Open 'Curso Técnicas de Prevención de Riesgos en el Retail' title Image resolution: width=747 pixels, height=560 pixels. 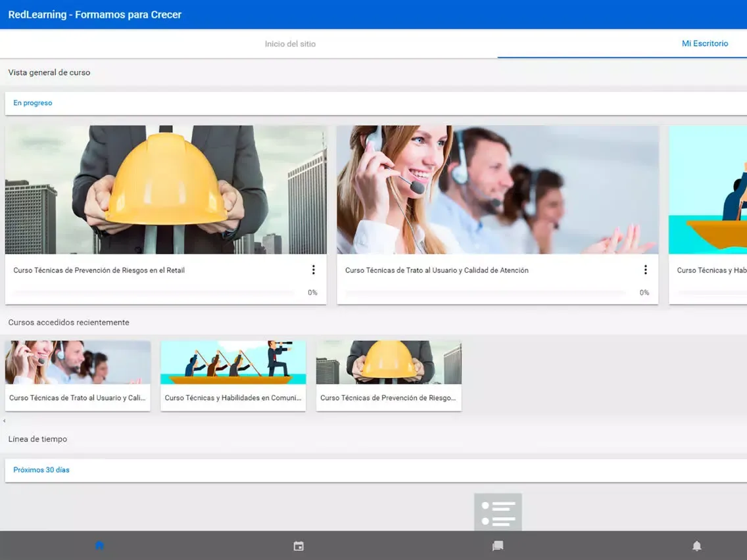[99, 270]
